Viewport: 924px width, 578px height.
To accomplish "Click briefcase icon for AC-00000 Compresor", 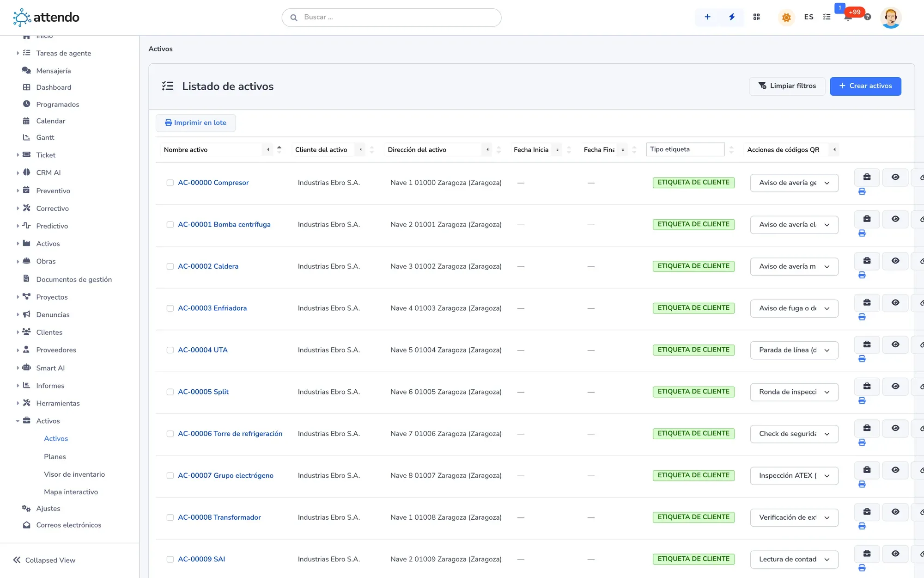I will tap(867, 177).
